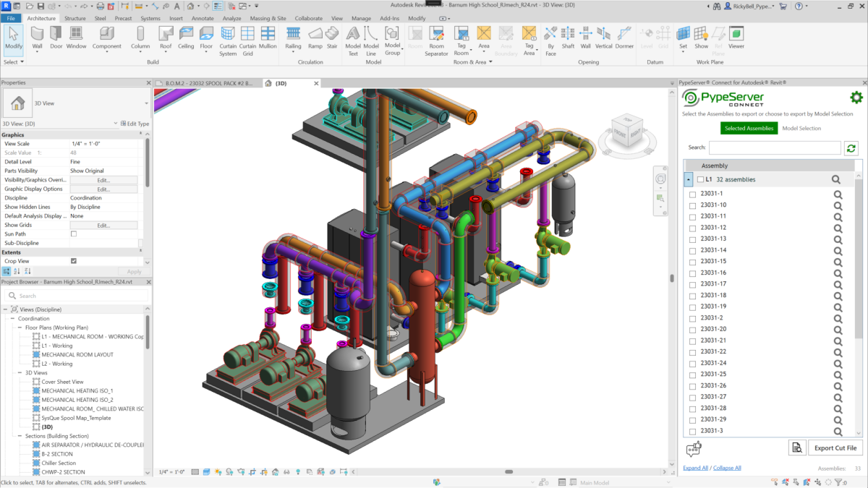868x488 pixels.
Task: Uncheck the Crop View checkbox
Action: (x=74, y=261)
